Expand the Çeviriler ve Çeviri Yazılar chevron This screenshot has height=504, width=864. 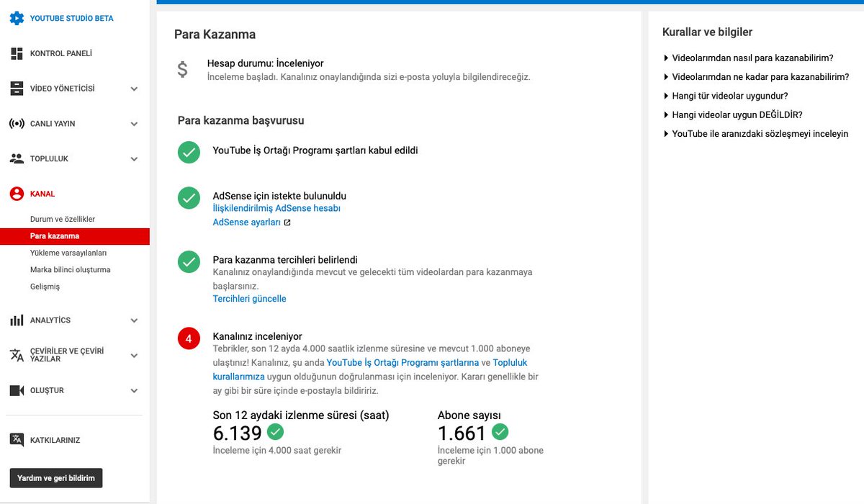[x=134, y=355]
